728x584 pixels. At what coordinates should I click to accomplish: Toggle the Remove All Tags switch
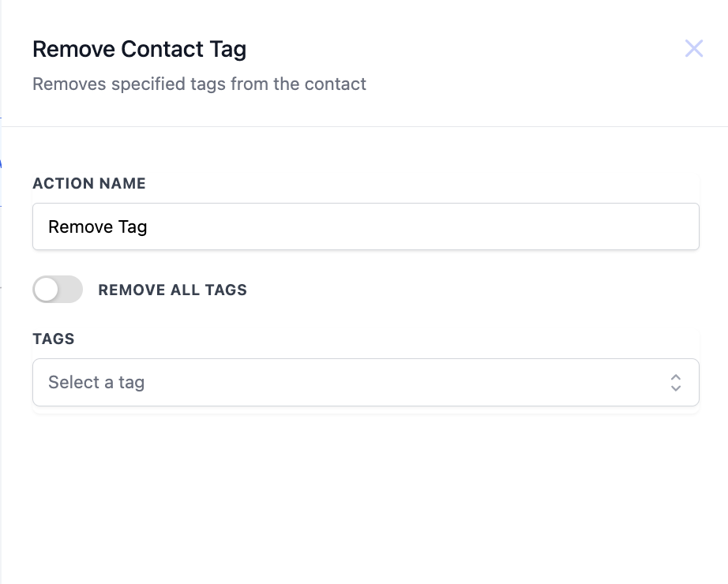pos(58,289)
